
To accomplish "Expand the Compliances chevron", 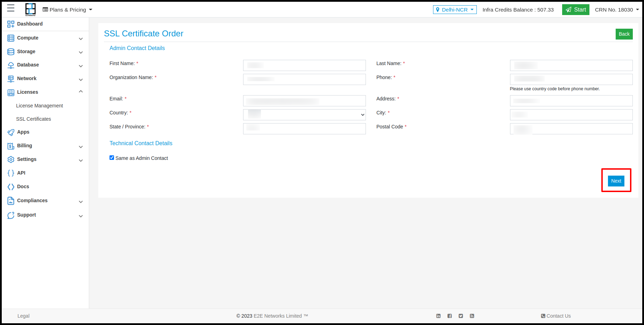I will 81,202.
